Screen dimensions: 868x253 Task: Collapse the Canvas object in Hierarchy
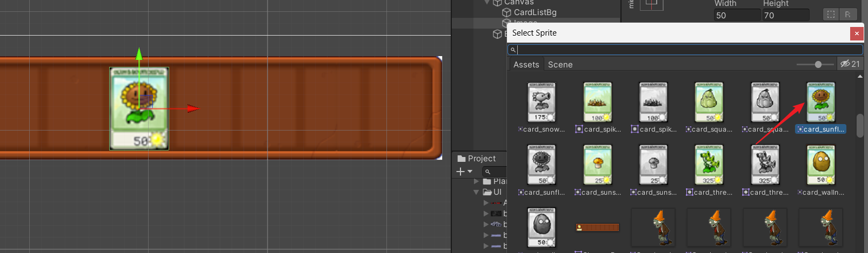[x=487, y=2]
